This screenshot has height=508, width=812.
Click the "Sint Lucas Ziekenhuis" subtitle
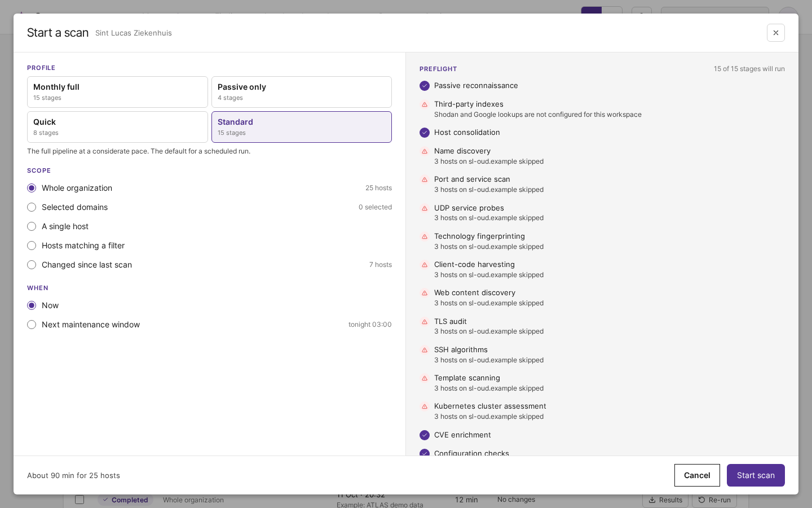[x=134, y=33]
